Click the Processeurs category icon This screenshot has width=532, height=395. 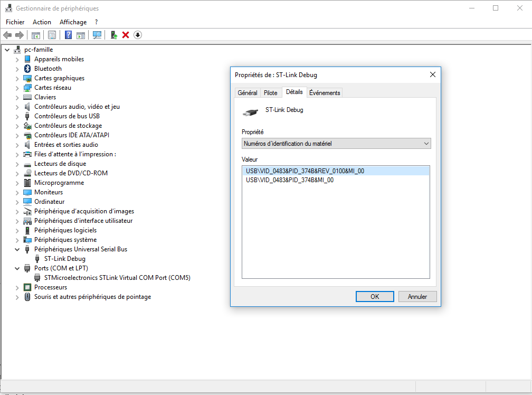27,287
